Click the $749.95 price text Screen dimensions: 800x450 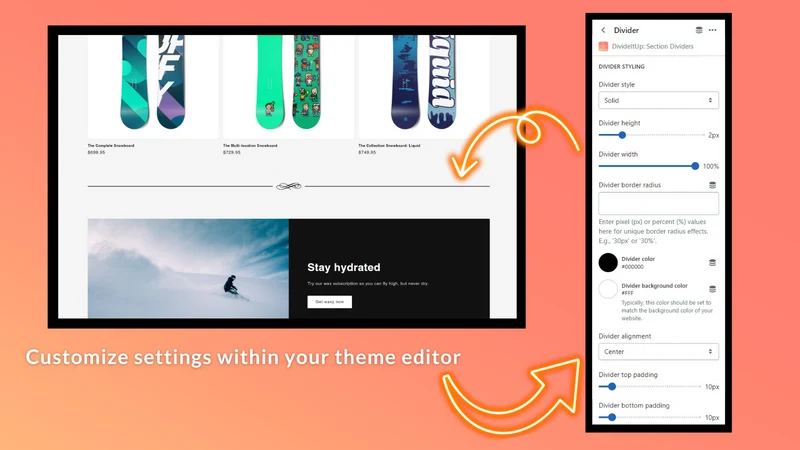coord(367,152)
